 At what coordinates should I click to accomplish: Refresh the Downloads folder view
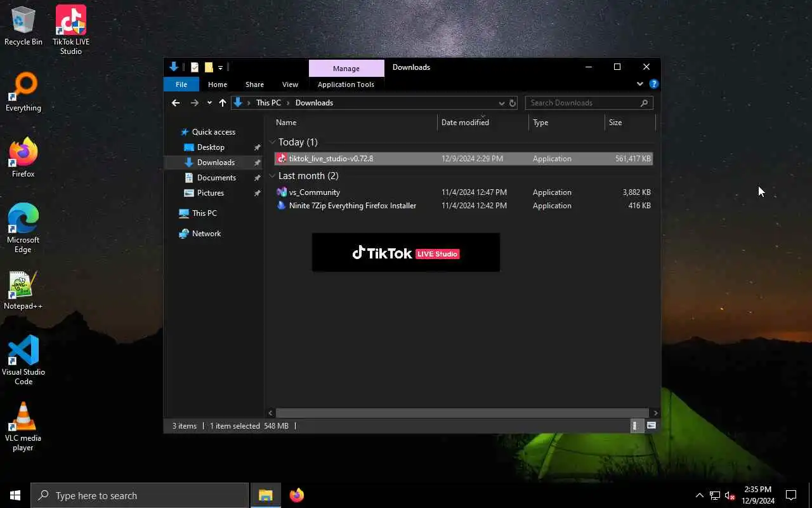click(513, 103)
